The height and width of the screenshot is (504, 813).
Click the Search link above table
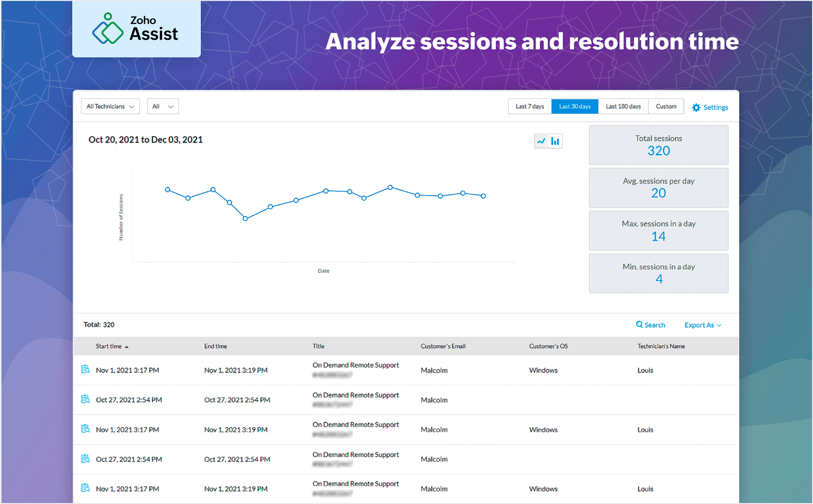(x=655, y=325)
